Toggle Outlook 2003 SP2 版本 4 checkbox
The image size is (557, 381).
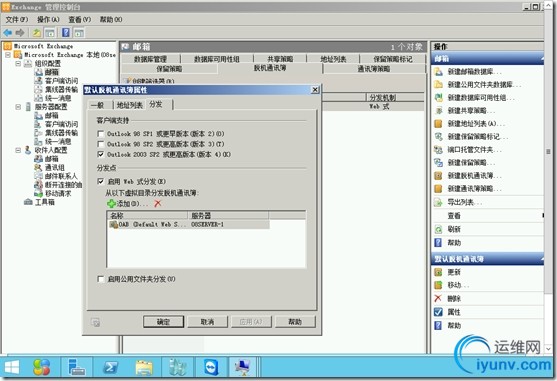click(101, 154)
